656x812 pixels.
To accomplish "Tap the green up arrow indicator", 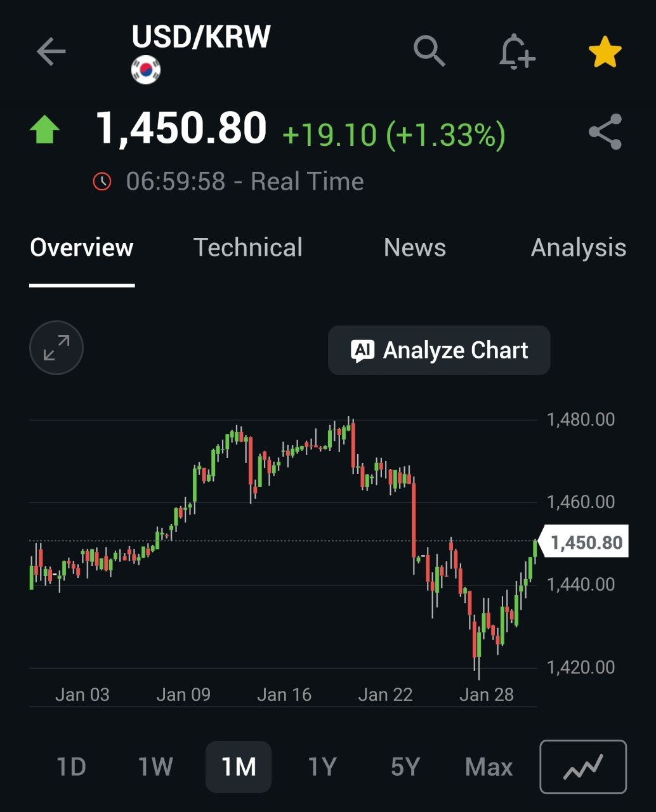I will (45, 130).
